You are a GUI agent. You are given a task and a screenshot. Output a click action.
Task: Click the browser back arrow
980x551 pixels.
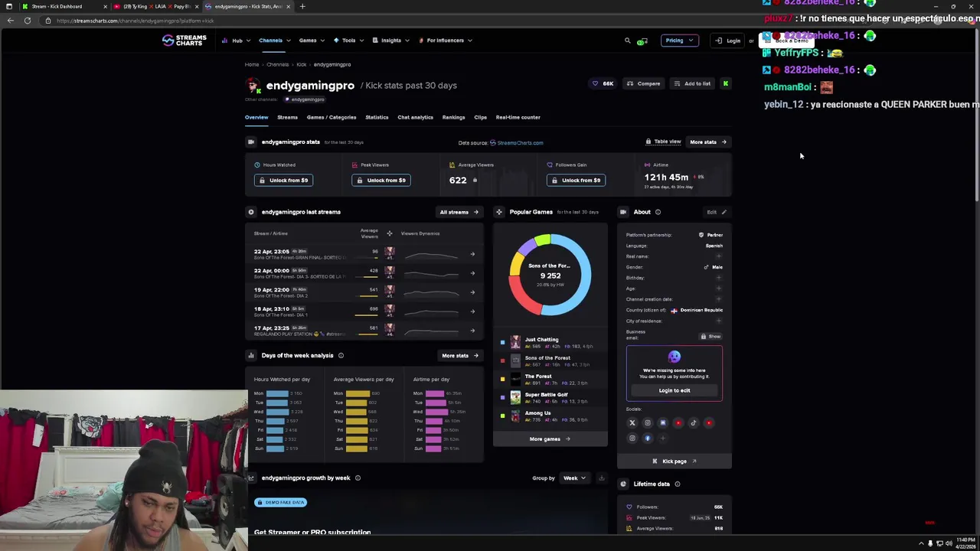[x=11, y=21]
